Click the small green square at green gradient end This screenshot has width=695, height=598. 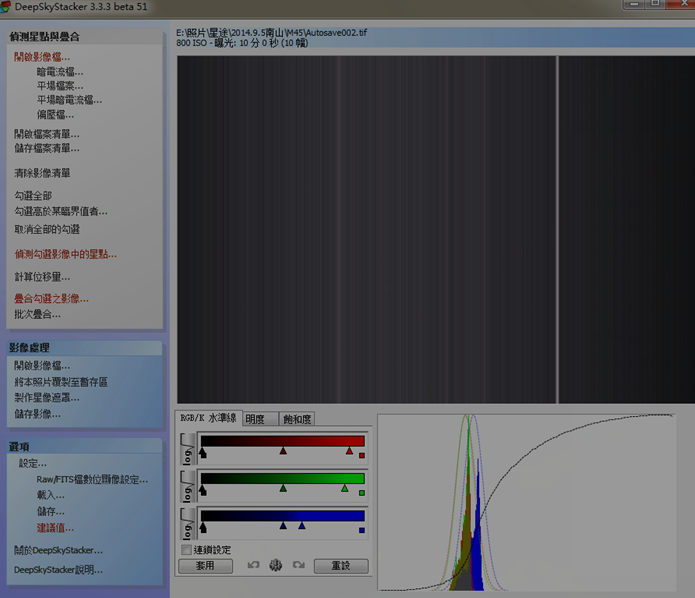click(x=362, y=492)
